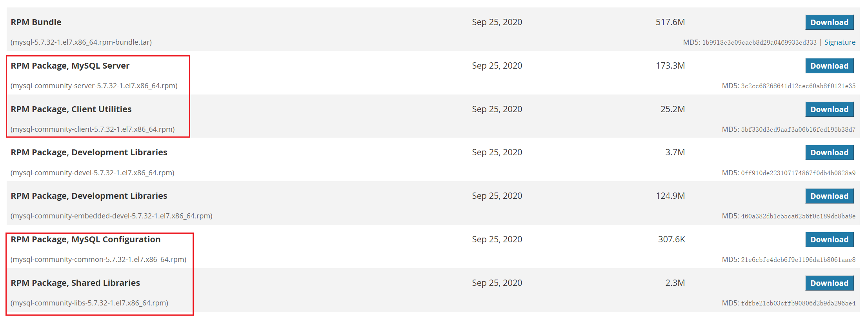Download the MySQL Server RPM package
Image resolution: width=868 pixels, height=318 pixels.
click(829, 66)
